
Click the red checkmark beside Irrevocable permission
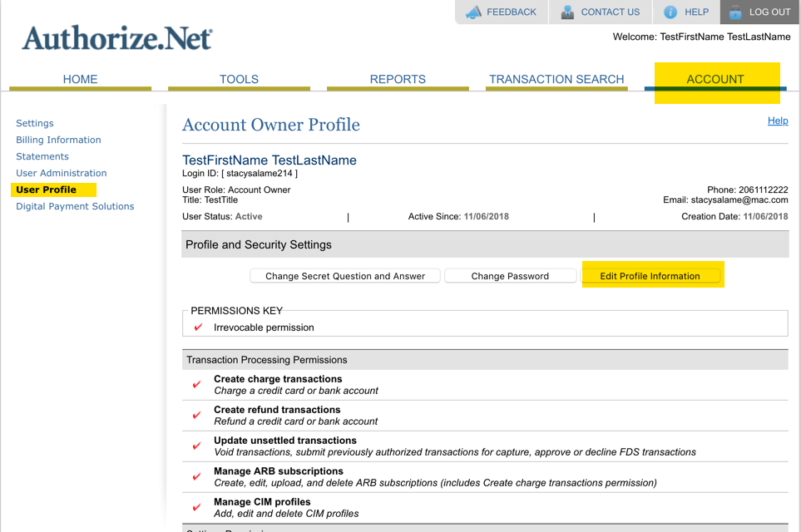point(198,328)
